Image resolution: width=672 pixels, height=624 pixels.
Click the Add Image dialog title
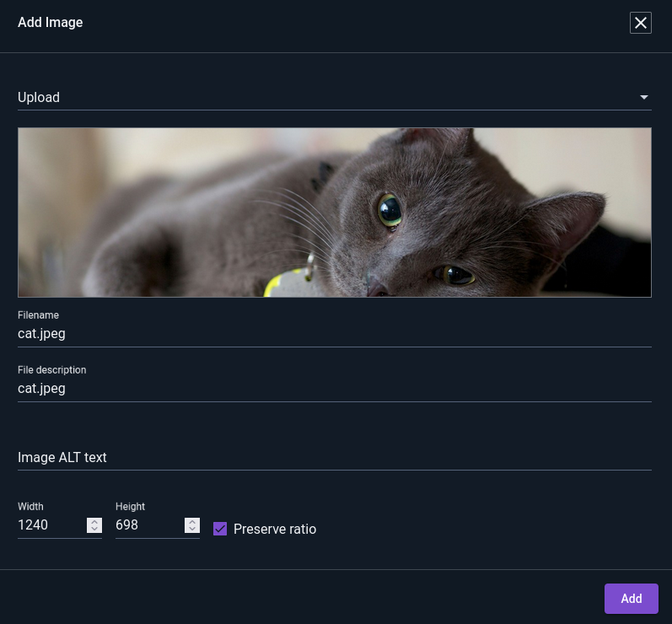[x=50, y=22]
